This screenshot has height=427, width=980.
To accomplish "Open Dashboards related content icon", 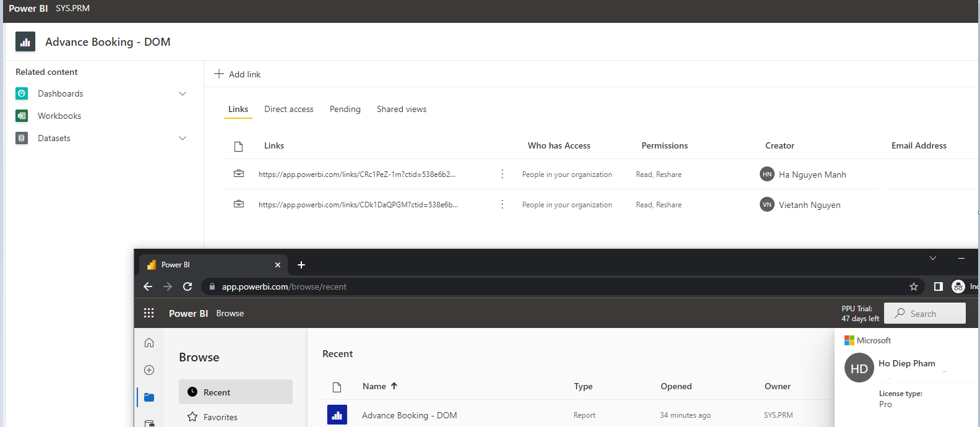I will (x=22, y=93).
